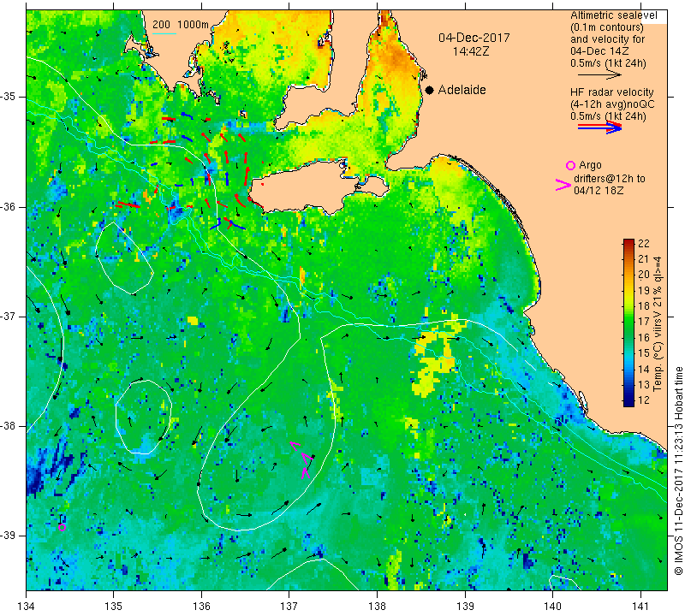Click the 137 longitude axis label
The image size is (685, 616).
pos(289,606)
